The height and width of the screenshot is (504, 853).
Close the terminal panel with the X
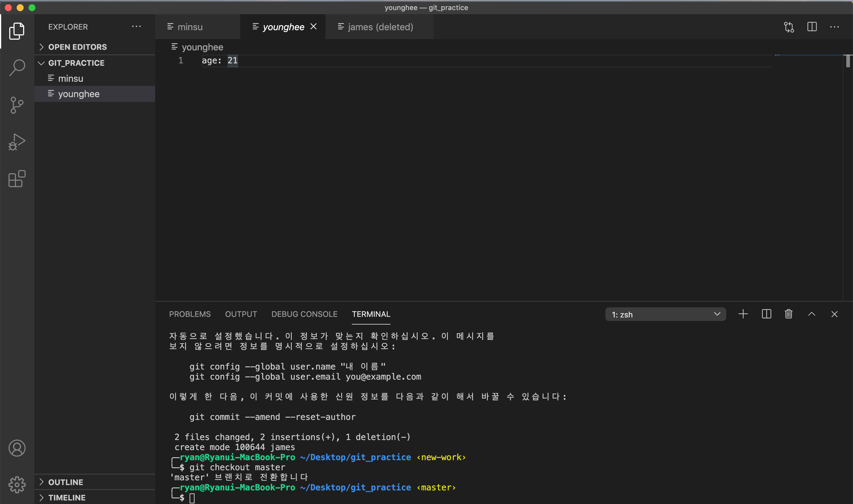835,314
